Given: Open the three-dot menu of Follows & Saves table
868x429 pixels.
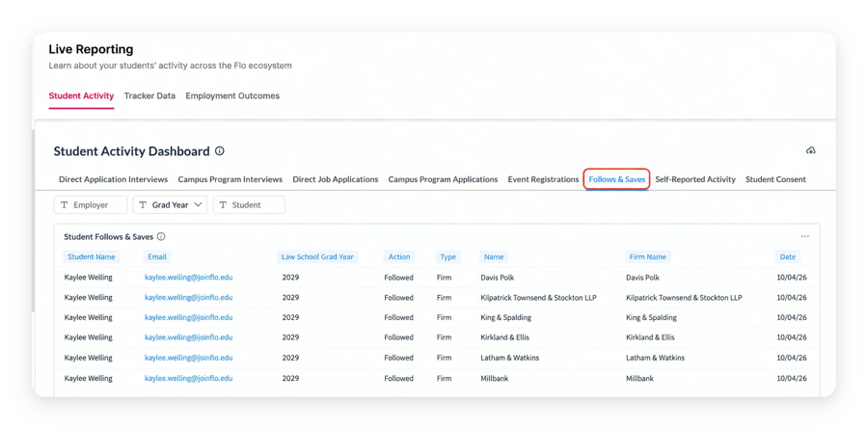Looking at the screenshot, I should click(x=805, y=236).
